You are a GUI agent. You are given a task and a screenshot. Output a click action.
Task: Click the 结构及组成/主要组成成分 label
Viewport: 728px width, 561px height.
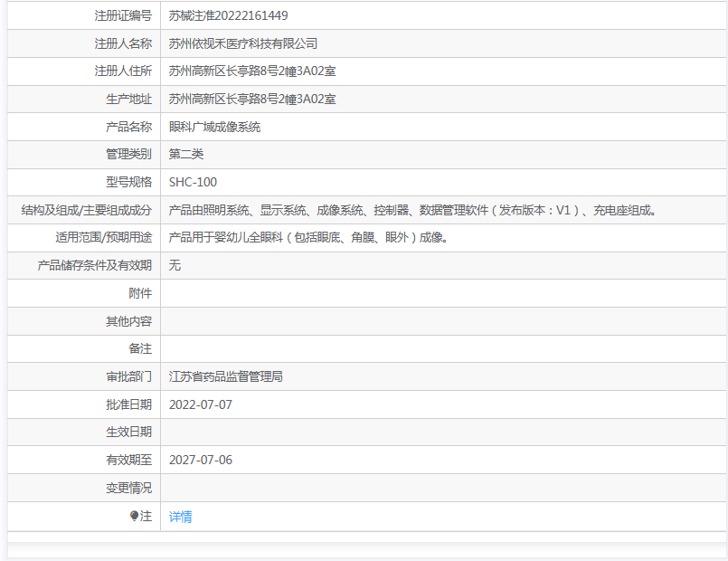click(86, 210)
